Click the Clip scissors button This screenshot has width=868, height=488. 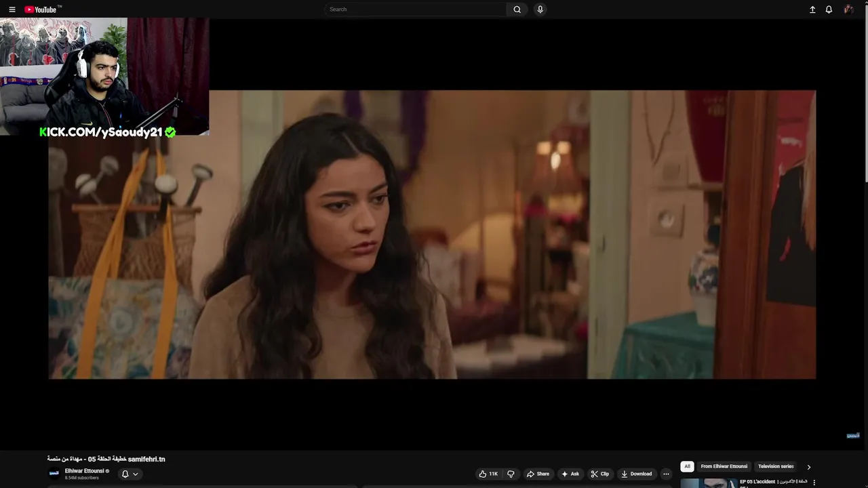pyautogui.click(x=600, y=474)
